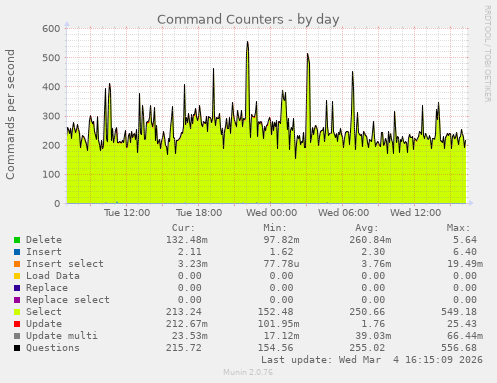Click the 'Command Counters - by day' title
497x383 pixels.
tap(248, 20)
